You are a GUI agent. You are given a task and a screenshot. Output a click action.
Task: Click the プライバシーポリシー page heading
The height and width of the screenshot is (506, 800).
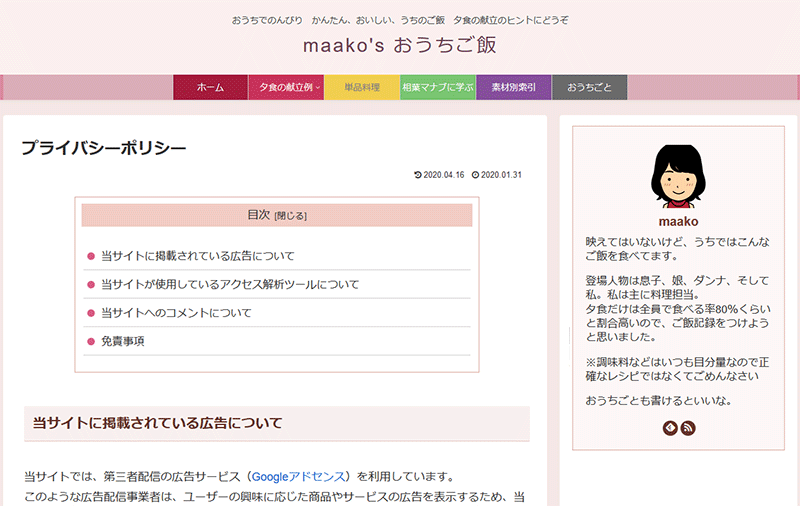pos(104,148)
